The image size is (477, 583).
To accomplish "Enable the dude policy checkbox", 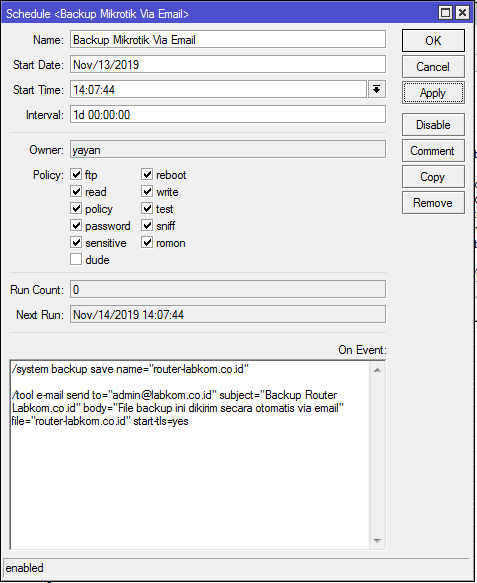I will 76,260.
